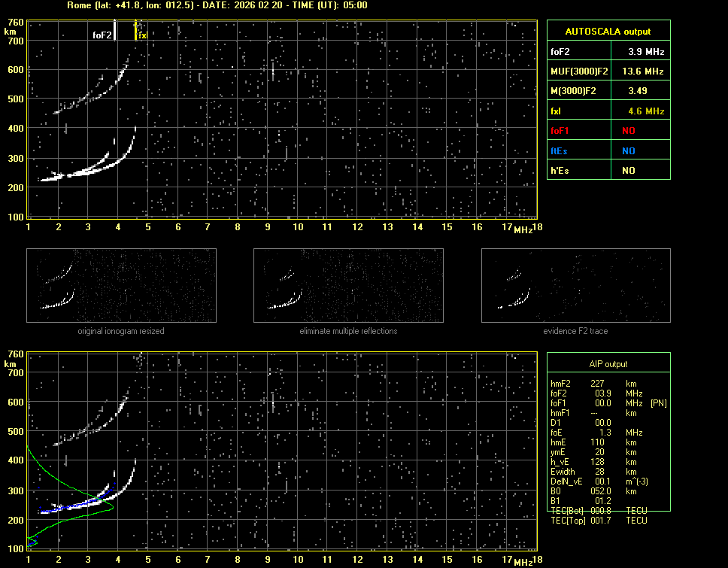Click the AIP output panel header
Screen dimensions: 728x568
(608, 364)
